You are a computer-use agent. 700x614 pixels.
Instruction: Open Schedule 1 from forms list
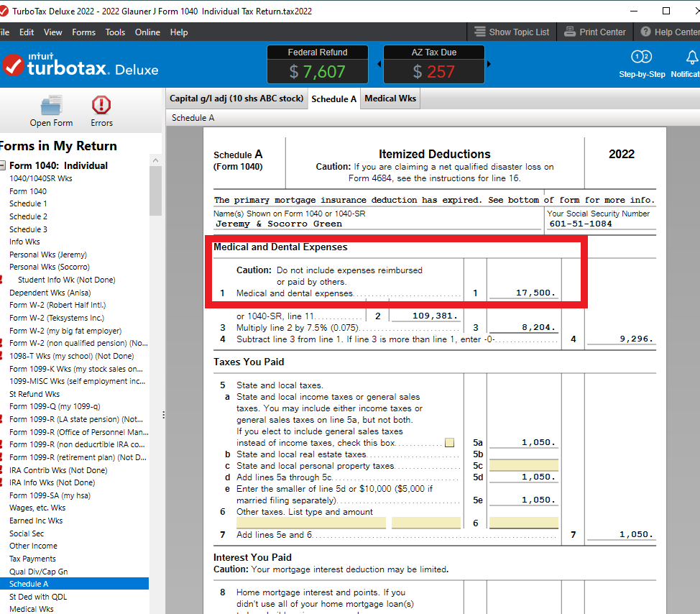[28, 203]
